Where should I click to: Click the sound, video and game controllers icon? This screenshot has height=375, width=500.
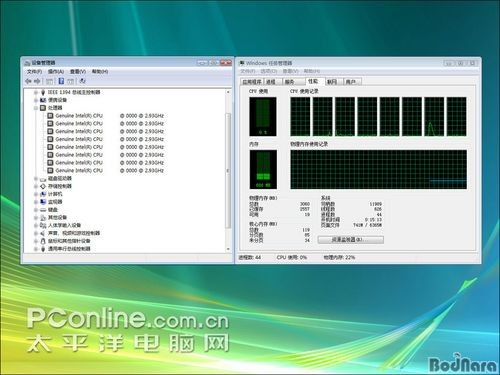43,233
